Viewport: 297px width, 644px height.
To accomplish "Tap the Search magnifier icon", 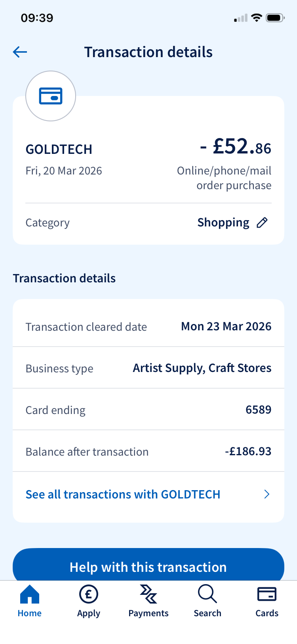I will click(207, 594).
